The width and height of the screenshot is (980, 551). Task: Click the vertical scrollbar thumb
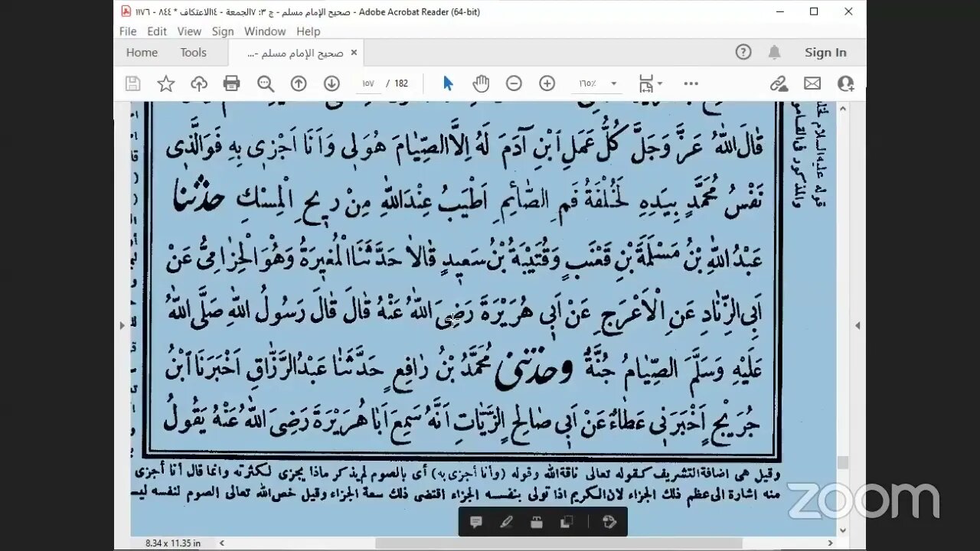(843, 462)
